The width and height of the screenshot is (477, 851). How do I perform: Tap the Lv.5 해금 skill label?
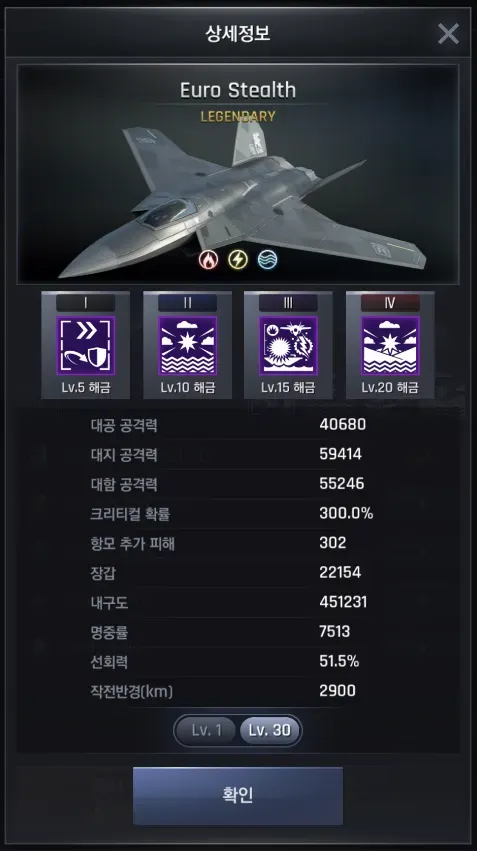[x=85, y=388]
